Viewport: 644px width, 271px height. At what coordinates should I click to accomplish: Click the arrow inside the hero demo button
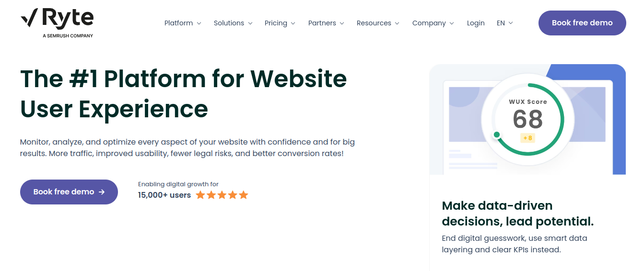pos(102,192)
